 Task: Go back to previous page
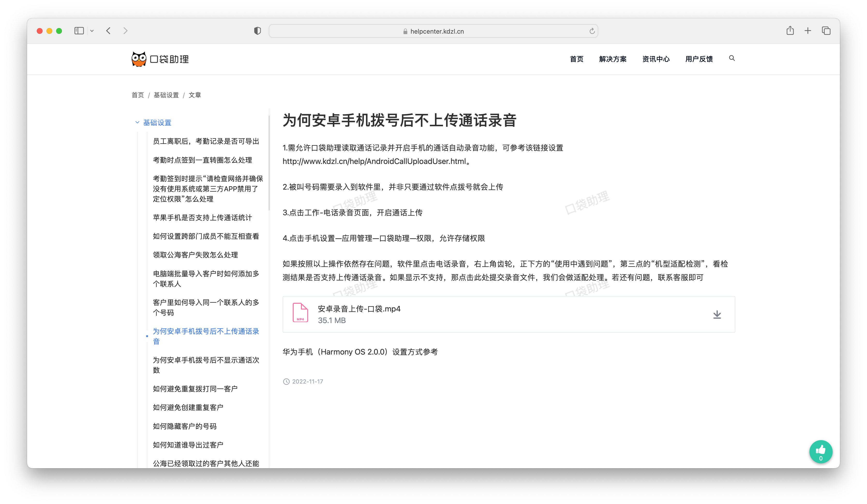pyautogui.click(x=108, y=31)
